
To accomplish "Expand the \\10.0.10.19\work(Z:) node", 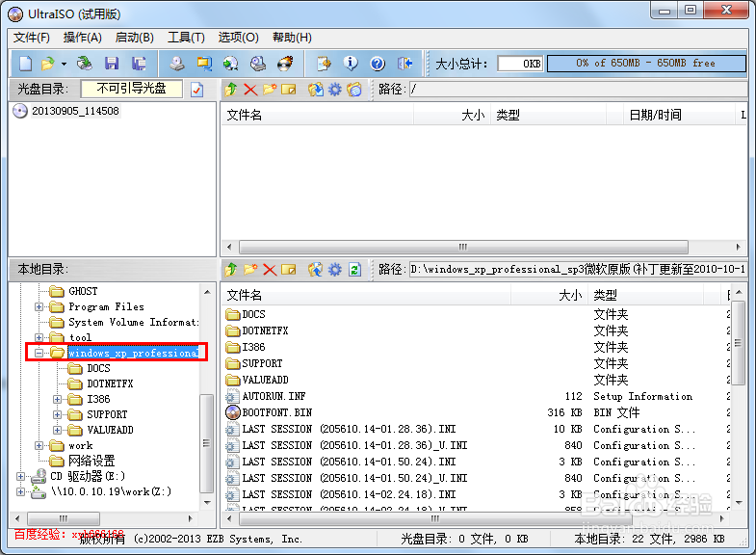I will click(x=20, y=491).
